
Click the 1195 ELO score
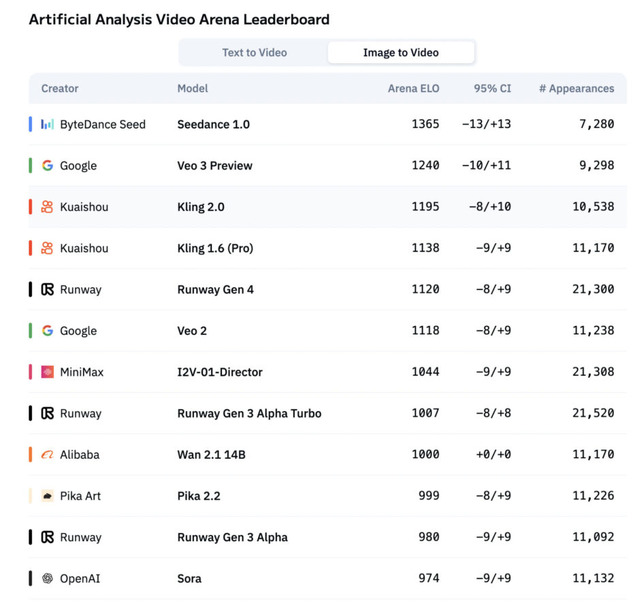coord(425,206)
